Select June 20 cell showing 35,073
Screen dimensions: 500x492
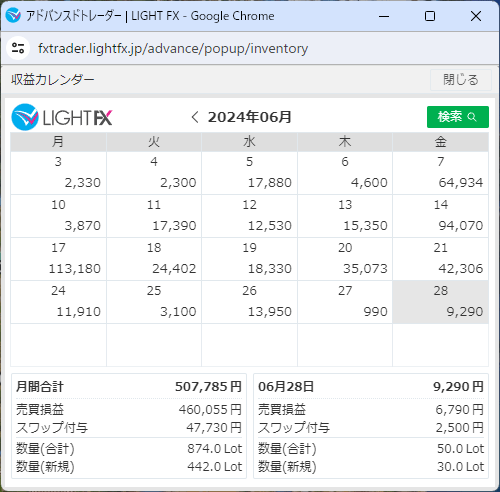point(345,259)
